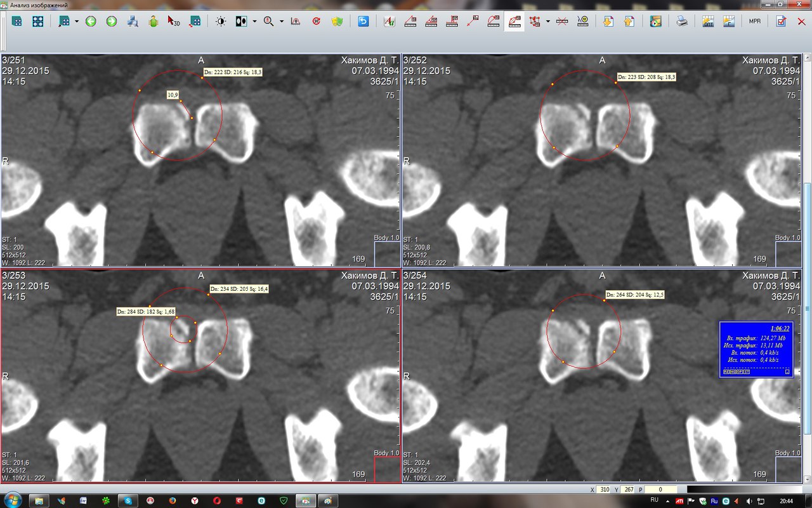Select the polygon ROI tool
812x508 pixels.
(x=535, y=21)
